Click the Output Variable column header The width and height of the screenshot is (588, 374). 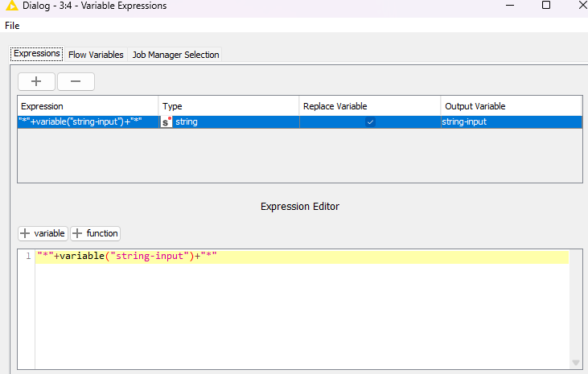[x=510, y=106]
